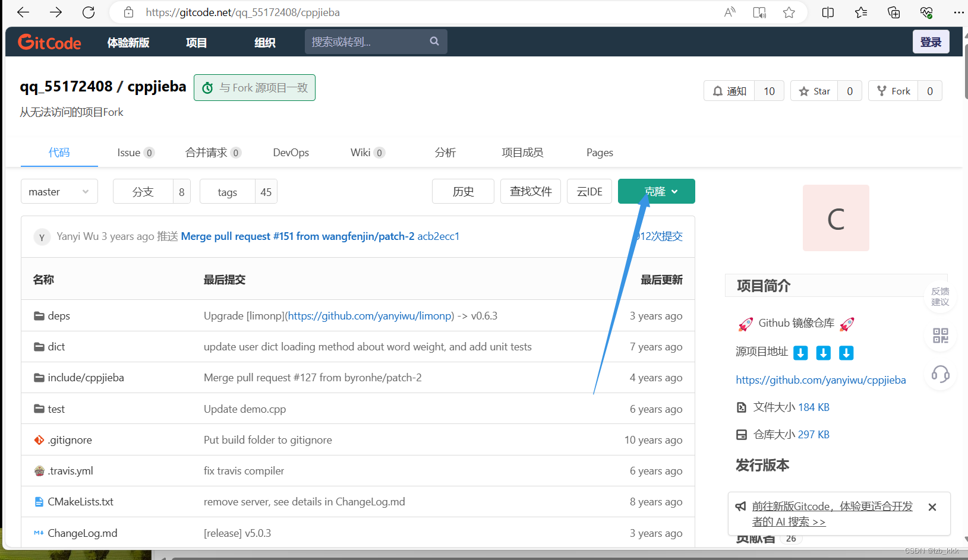This screenshot has height=560, width=968.
Task: Click the GitCode logo
Action: click(x=49, y=42)
